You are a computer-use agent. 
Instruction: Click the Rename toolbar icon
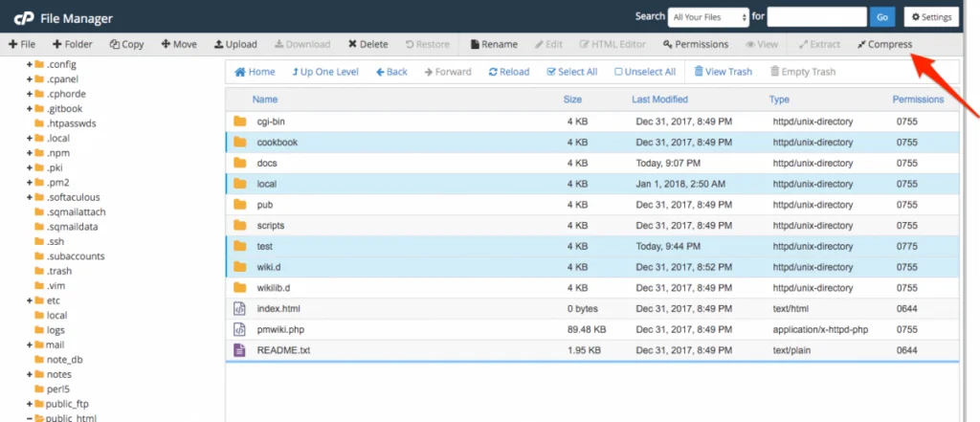coord(494,44)
